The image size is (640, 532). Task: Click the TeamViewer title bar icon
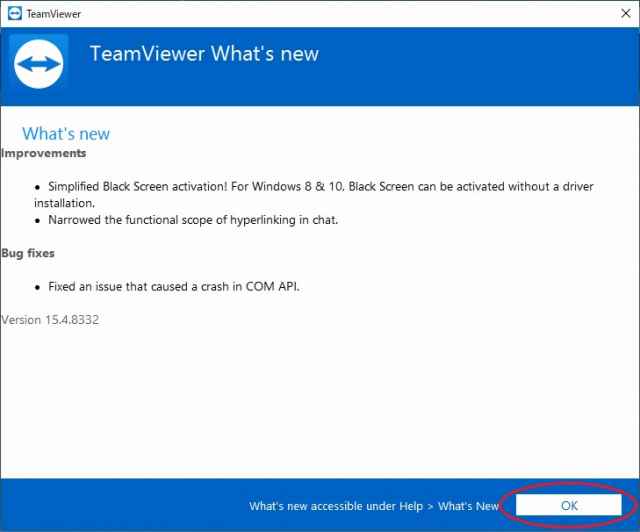[15, 13]
